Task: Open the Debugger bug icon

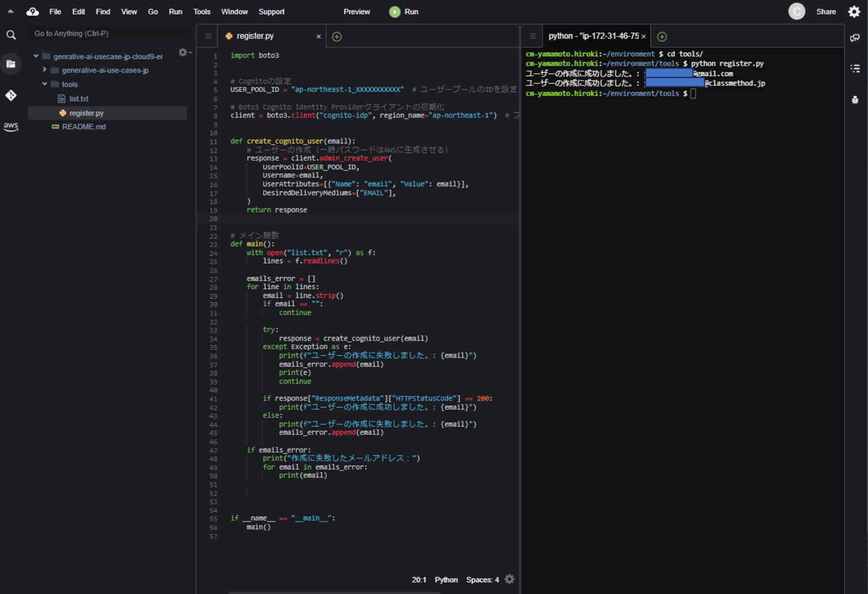Action: 855,99
